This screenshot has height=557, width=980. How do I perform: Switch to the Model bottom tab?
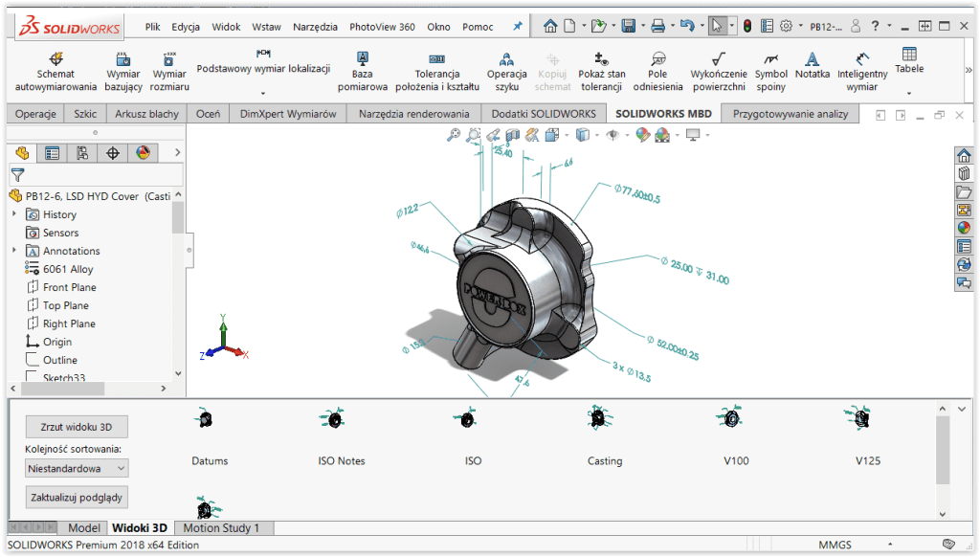pyautogui.click(x=84, y=527)
